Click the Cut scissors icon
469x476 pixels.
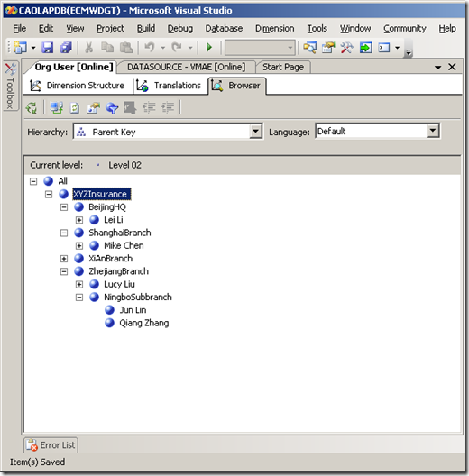(88, 48)
